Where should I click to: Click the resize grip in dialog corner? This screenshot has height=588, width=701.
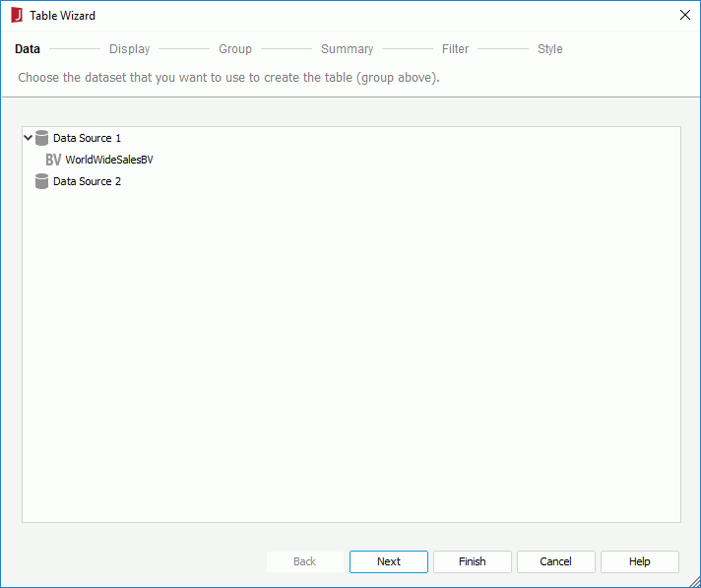tap(695, 582)
